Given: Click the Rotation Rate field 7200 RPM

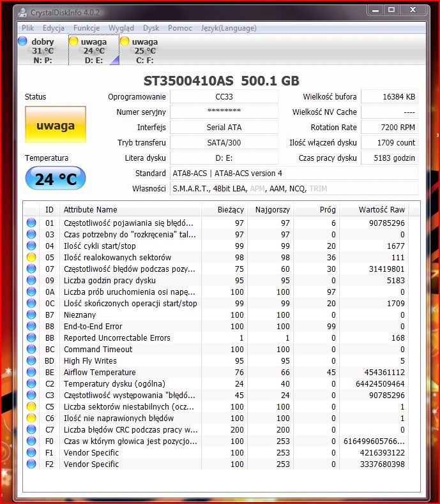Looking at the screenshot, I should coord(390,128).
